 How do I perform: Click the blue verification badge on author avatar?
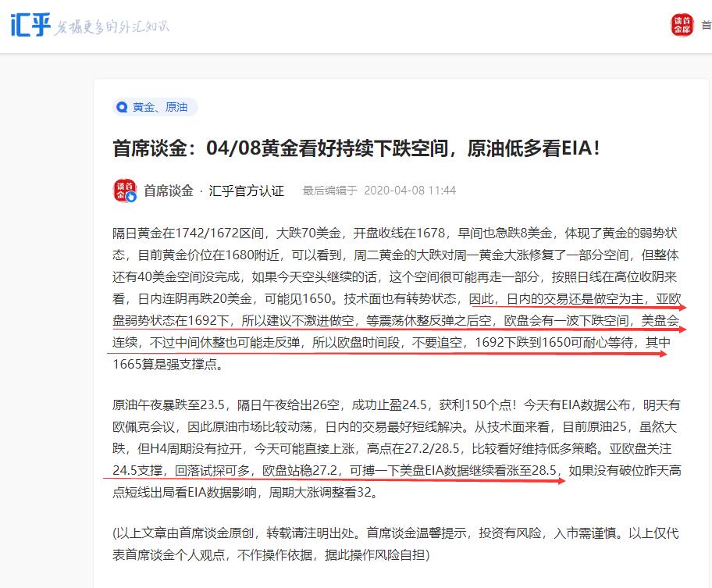point(131,197)
